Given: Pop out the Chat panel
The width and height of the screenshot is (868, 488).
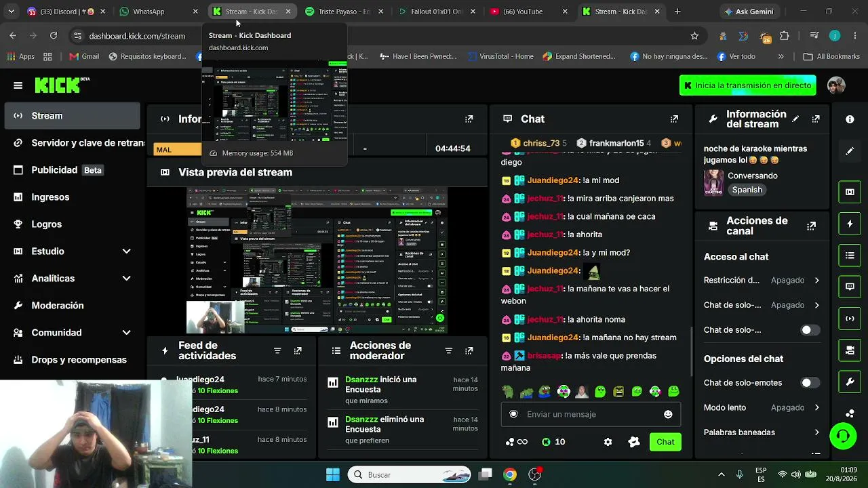Looking at the screenshot, I should point(674,119).
